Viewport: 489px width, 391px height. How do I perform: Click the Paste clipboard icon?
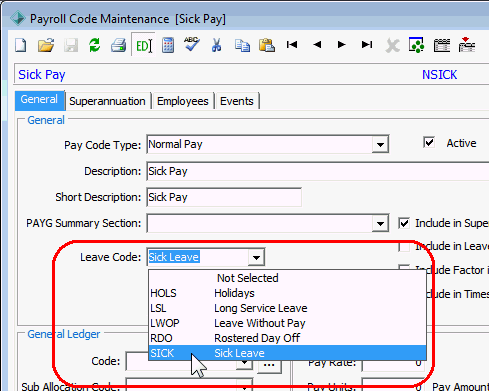pyautogui.click(x=267, y=45)
